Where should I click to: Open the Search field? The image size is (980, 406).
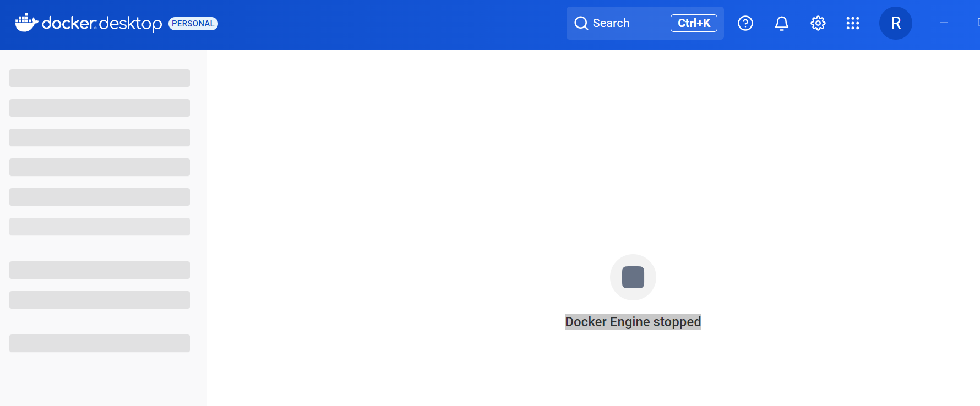click(645, 23)
